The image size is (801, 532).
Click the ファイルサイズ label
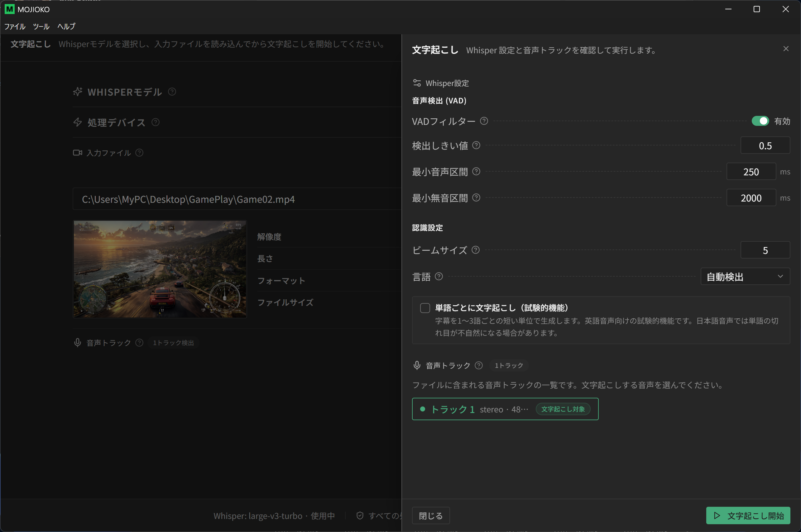pyautogui.click(x=285, y=302)
